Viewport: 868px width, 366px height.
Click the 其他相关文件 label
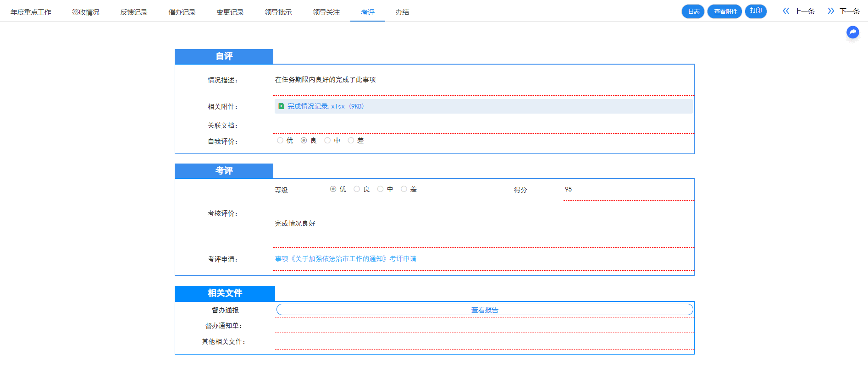(x=223, y=342)
